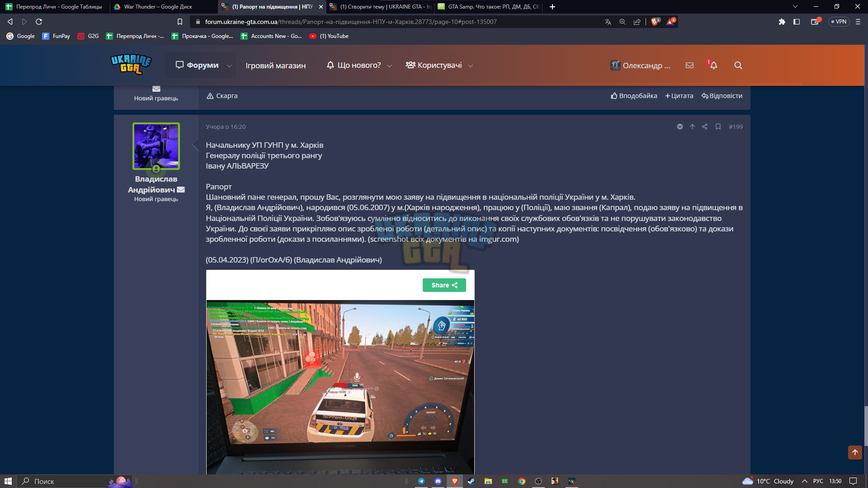Image resolution: width=868 pixels, height=488 pixels.
Task: Open the page translate icon
Action: (x=608, y=22)
